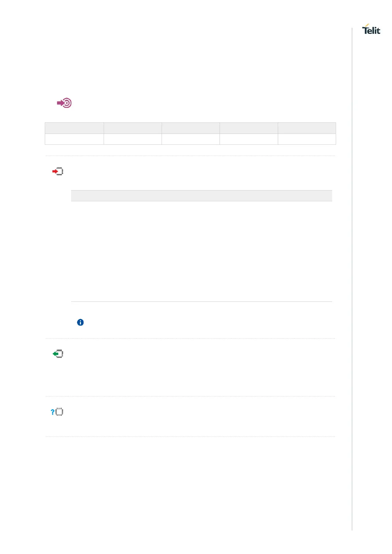This screenshot has height=554, width=392.
Task: Select the first gray header cell of the table
Action: click(x=74, y=128)
